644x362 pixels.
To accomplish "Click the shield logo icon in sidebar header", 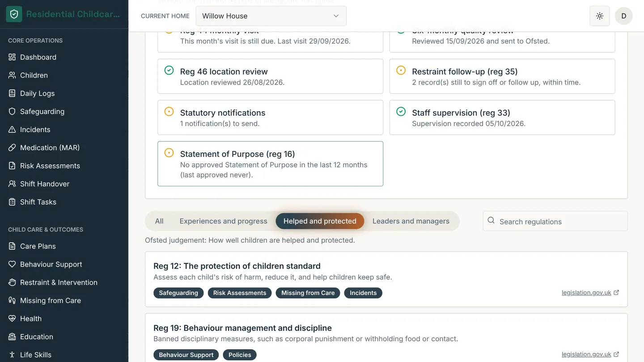I will 14,14.
